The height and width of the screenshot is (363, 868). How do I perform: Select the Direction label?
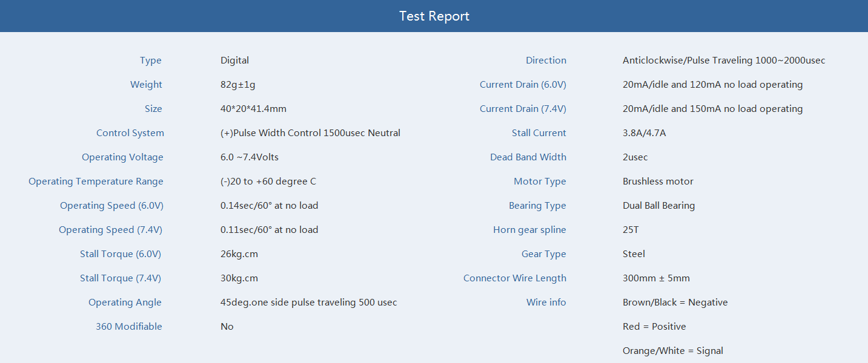click(546, 60)
